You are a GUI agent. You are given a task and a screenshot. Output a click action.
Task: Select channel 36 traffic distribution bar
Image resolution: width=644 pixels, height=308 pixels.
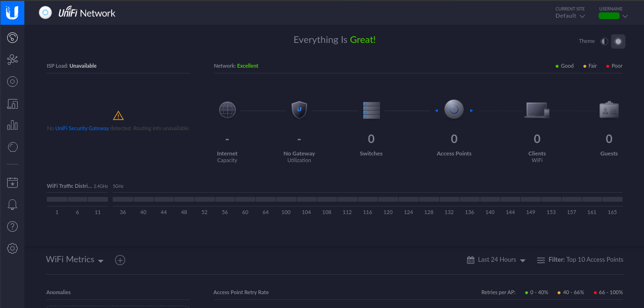tap(123, 199)
